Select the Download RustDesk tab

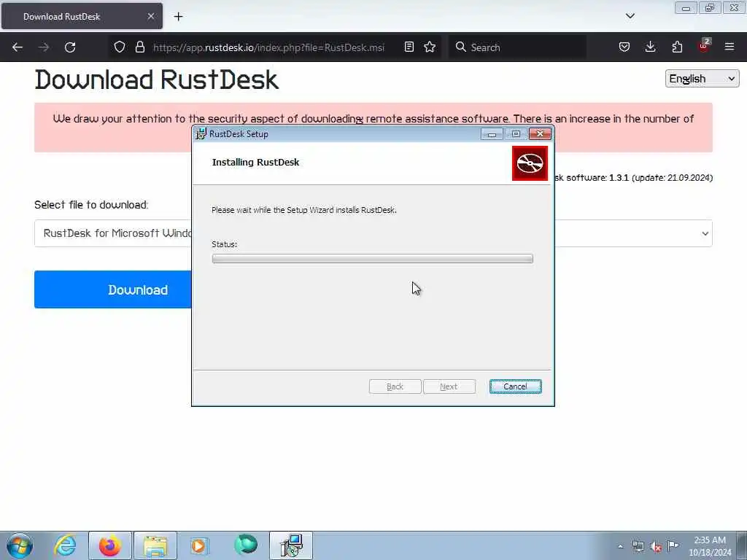[82, 16]
